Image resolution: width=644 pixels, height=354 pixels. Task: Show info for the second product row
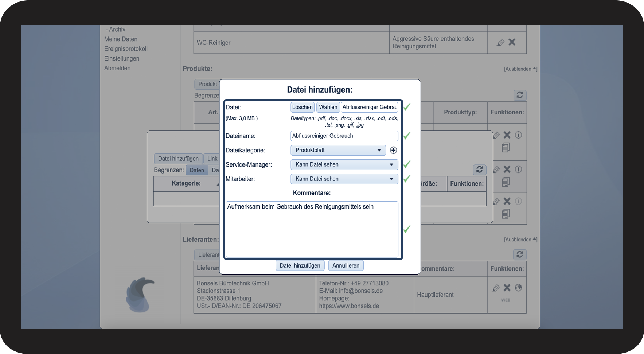[518, 169]
